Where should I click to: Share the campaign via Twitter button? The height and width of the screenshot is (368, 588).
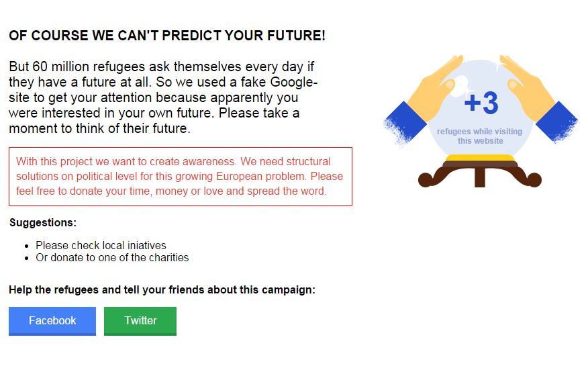coord(140,320)
